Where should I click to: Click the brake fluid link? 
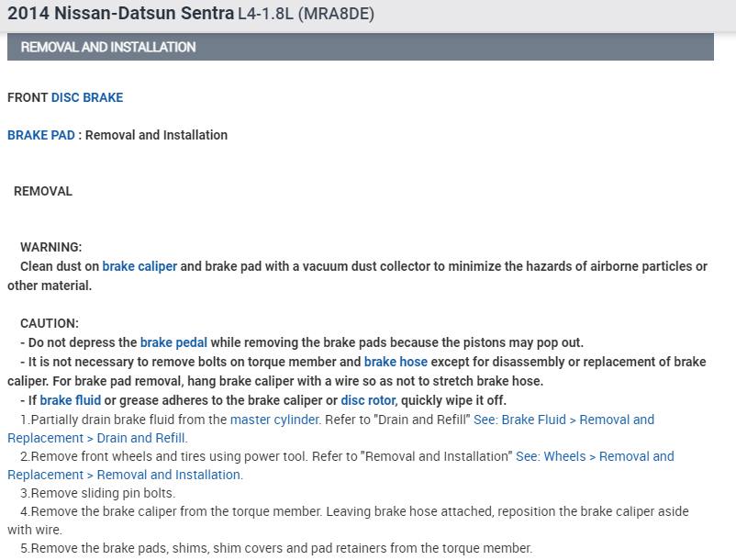71,400
